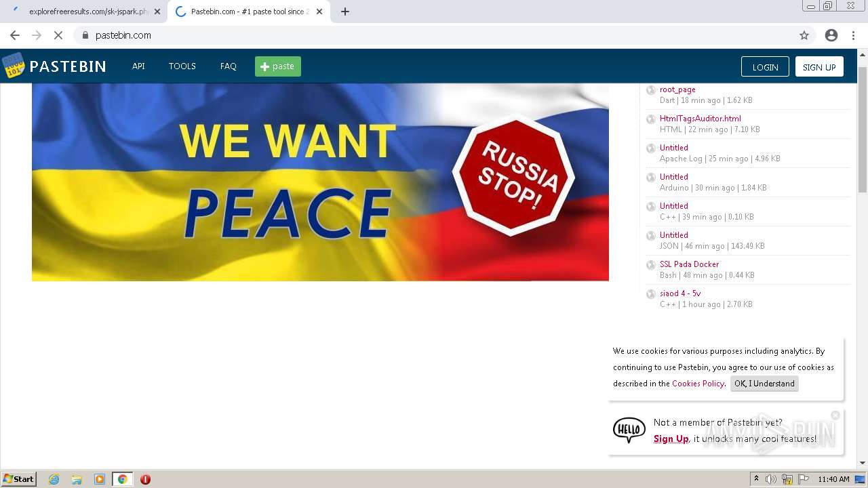Open the Cookies Policy link

tap(698, 384)
